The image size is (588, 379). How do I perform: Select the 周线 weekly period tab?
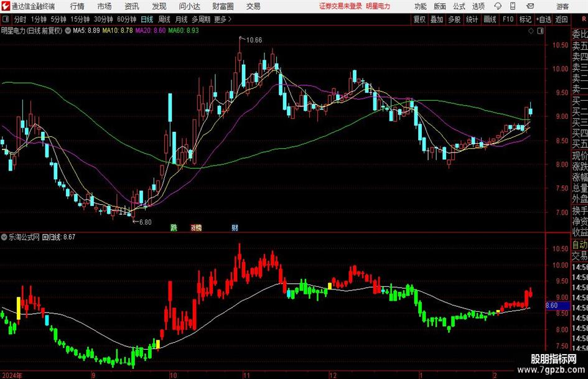click(164, 19)
